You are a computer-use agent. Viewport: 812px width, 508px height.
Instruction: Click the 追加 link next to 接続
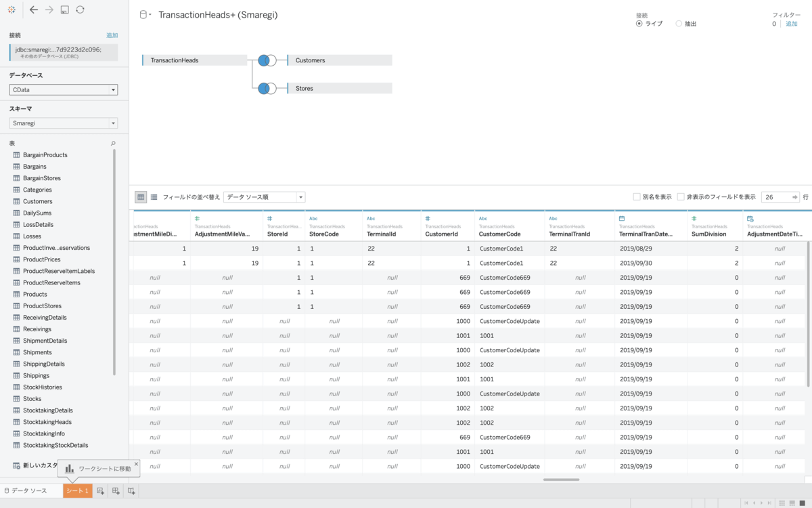pyautogui.click(x=112, y=35)
